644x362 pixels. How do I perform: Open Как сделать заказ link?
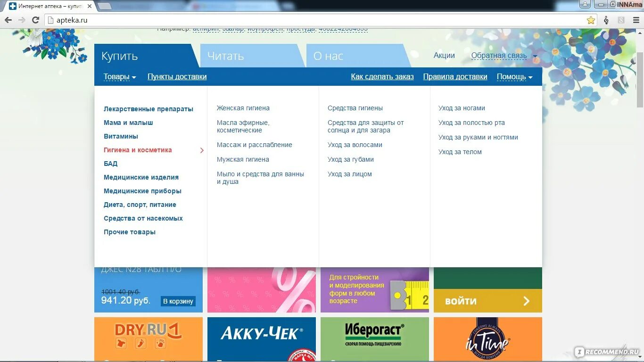(382, 77)
